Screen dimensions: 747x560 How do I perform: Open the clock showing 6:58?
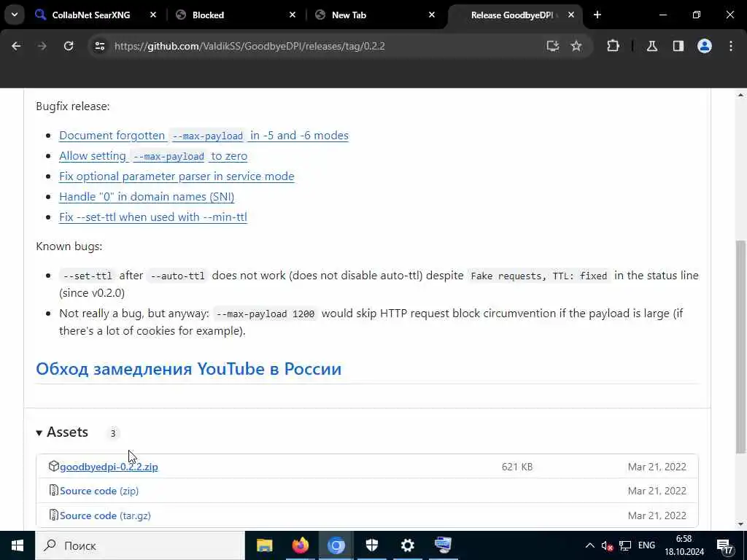tap(684, 545)
